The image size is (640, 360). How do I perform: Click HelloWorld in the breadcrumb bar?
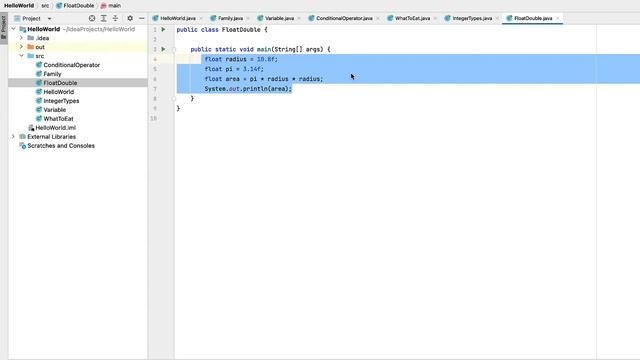click(19, 6)
